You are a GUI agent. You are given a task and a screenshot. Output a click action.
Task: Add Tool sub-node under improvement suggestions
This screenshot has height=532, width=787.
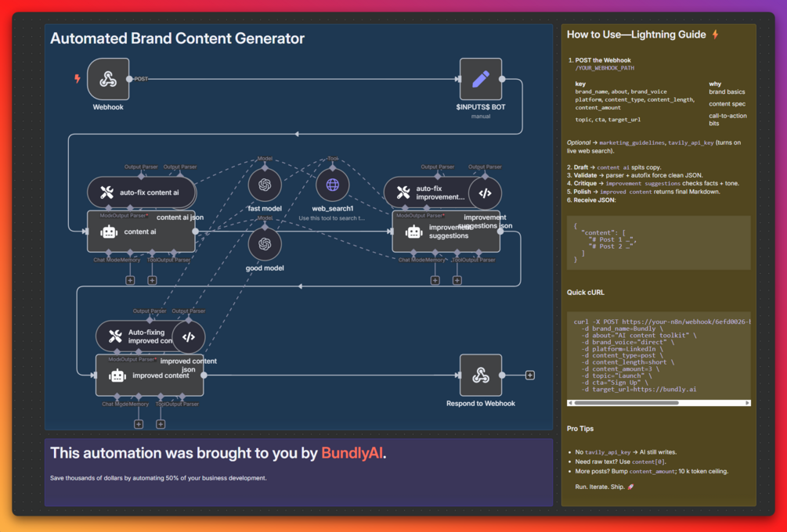pos(457,280)
